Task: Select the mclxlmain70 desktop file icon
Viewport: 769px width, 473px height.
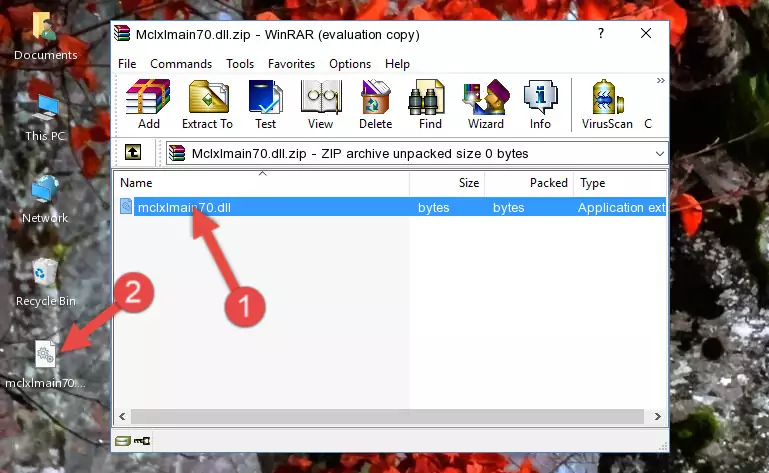Action: click(45, 365)
